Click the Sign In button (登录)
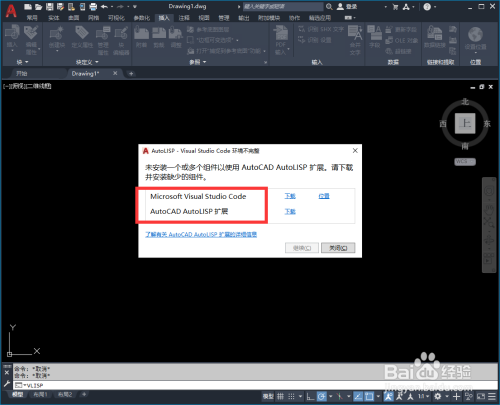The height and width of the screenshot is (405, 500). [347, 7]
